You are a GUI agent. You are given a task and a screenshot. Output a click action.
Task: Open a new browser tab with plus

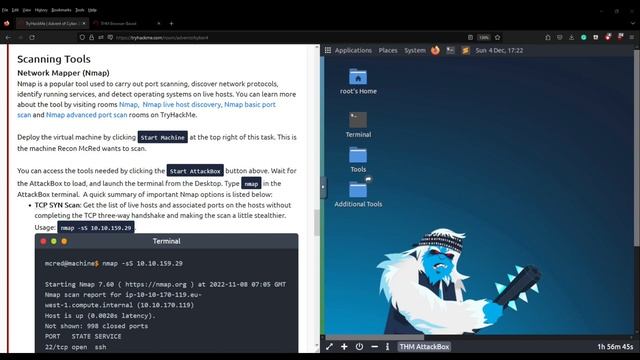click(x=171, y=23)
